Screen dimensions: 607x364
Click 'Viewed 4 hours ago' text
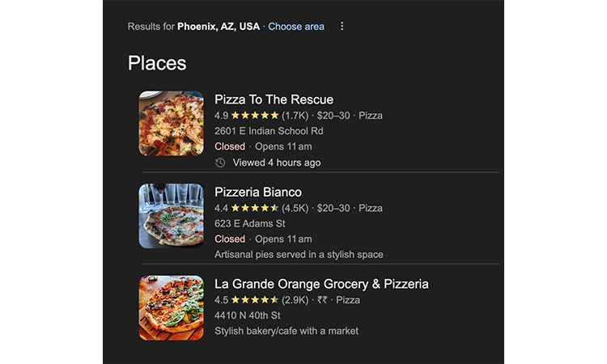click(276, 163)
